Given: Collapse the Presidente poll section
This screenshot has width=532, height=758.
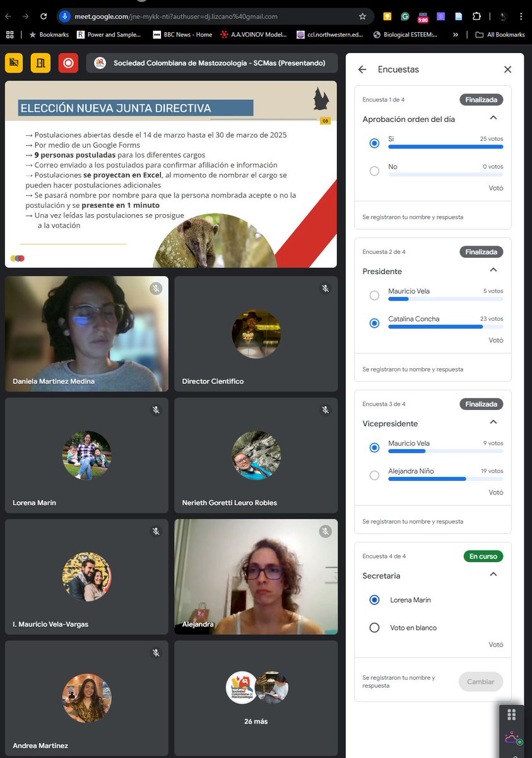Looking at the screenshot, I should click(494, 270).
